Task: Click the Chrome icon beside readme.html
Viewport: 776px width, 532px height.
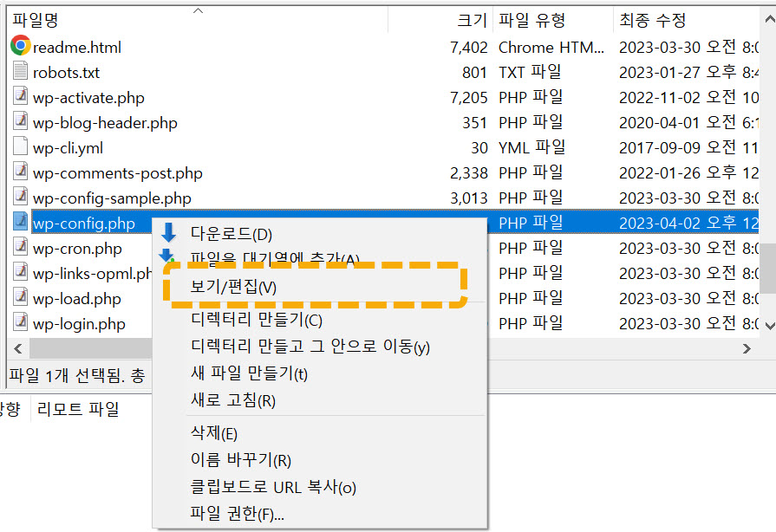Action: click(20, 45)
